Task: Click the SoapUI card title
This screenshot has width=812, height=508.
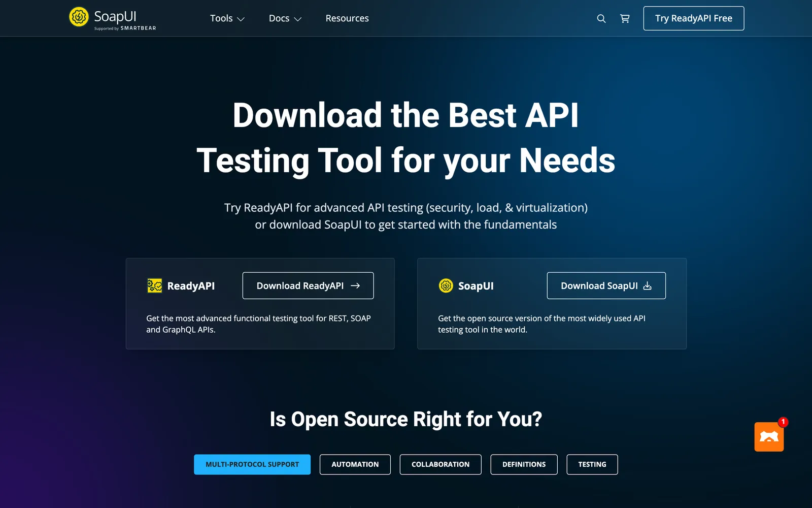Action: 476,286
